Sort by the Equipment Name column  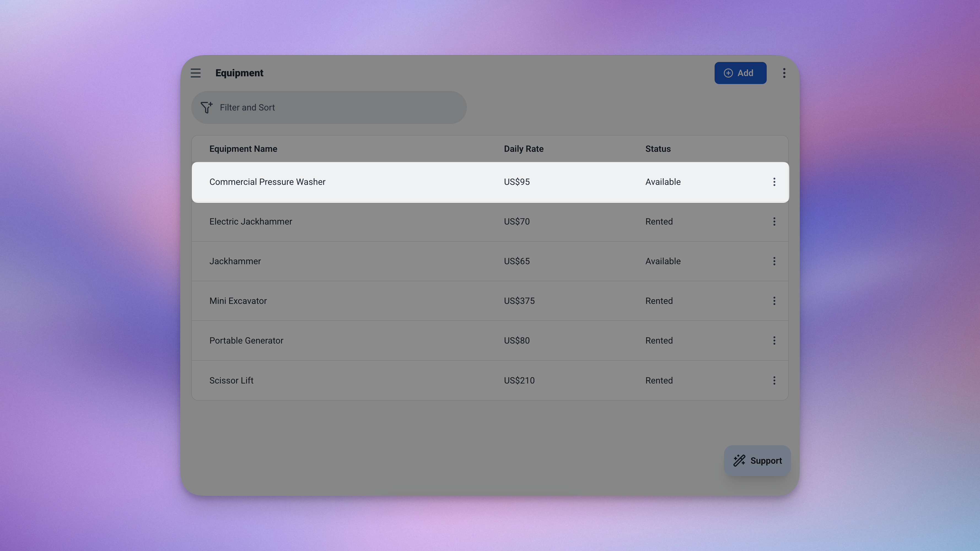pyautogui.click(x=243, y=149)
